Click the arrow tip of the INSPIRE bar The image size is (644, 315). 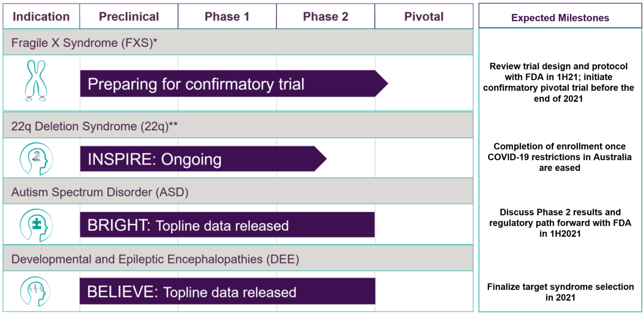320,159
